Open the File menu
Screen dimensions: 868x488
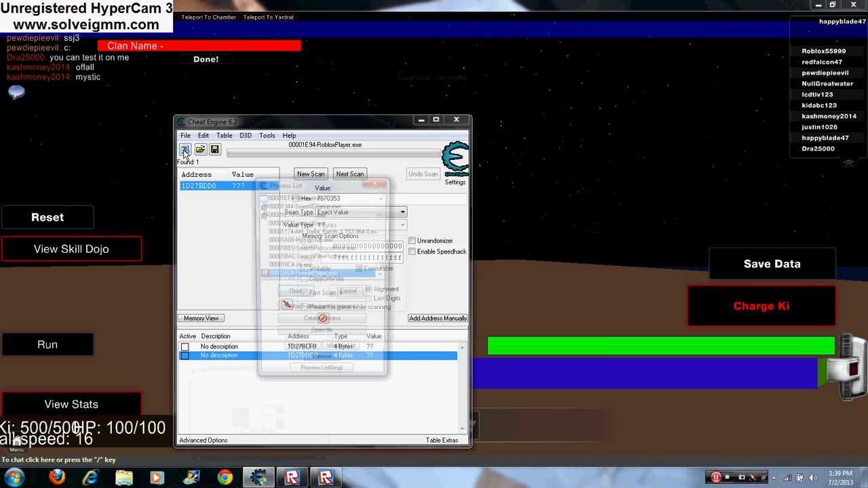coord(185,136)
